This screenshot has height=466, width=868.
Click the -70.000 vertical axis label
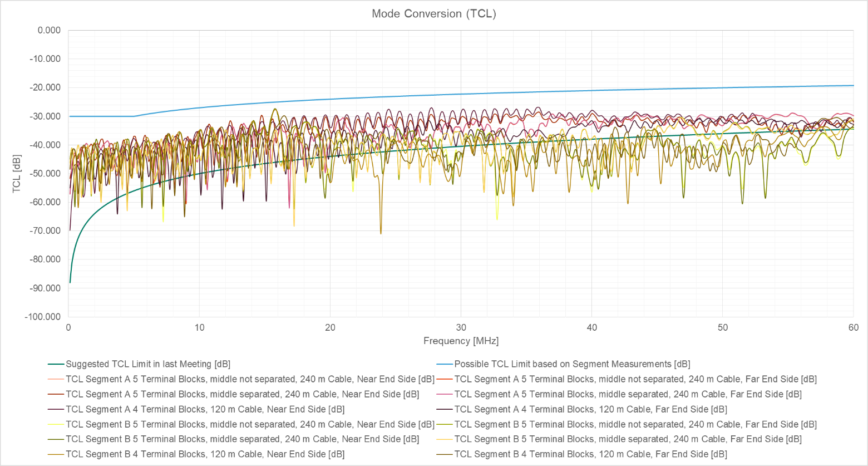pyautogui.click(x=46, y=230)
